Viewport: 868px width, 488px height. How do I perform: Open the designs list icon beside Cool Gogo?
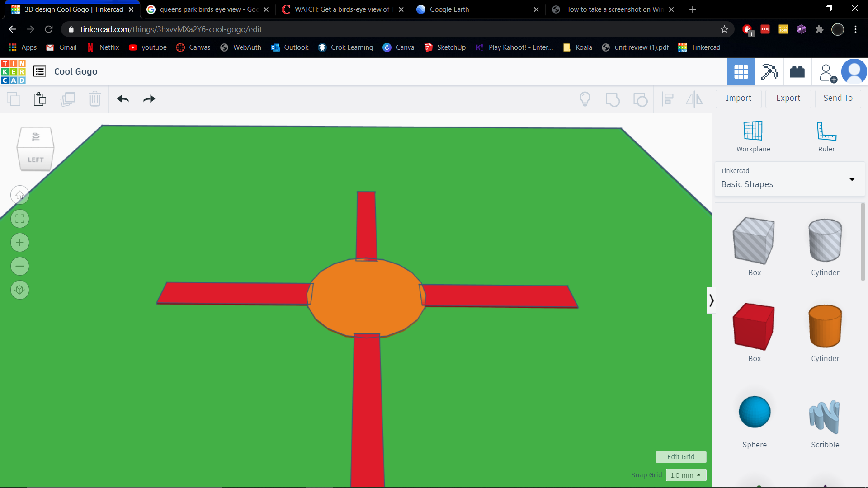pyautogui.click(x=40, y=71)
